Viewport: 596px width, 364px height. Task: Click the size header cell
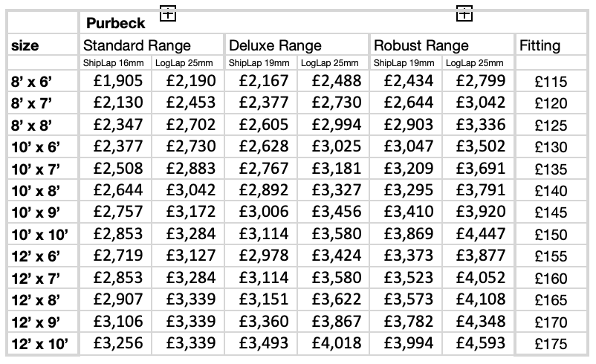pos(25,46)
